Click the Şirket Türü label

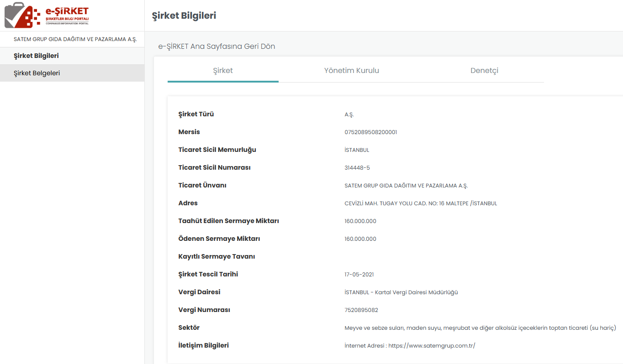[196, 114]
